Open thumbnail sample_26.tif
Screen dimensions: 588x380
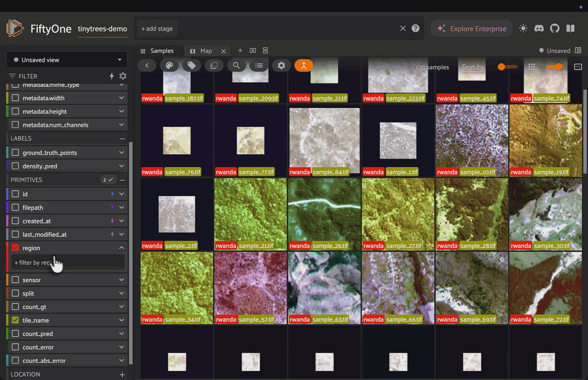(x=324, y=214)
